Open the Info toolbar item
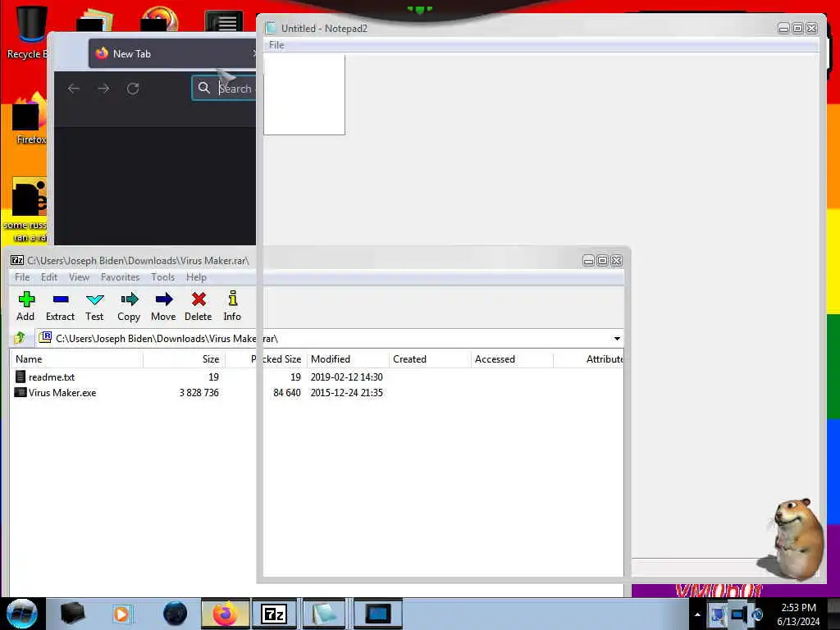Screen dimensions: 840x630 point(232,307)
